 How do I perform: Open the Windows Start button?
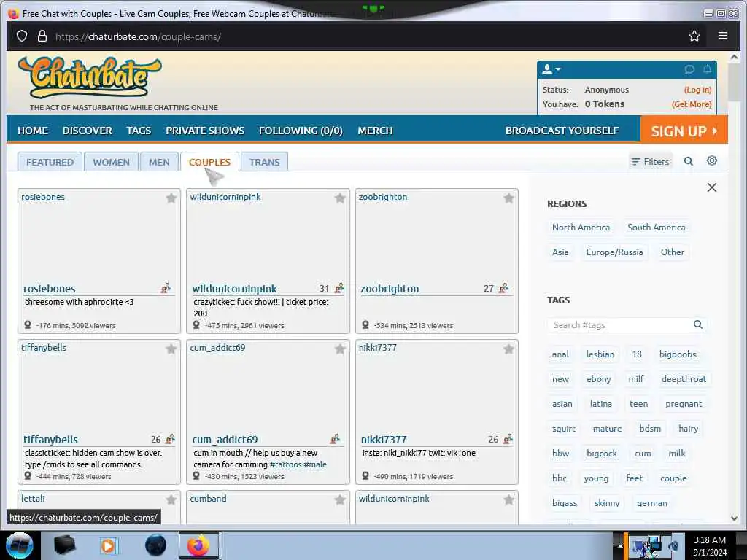click(x=19, y=545)
